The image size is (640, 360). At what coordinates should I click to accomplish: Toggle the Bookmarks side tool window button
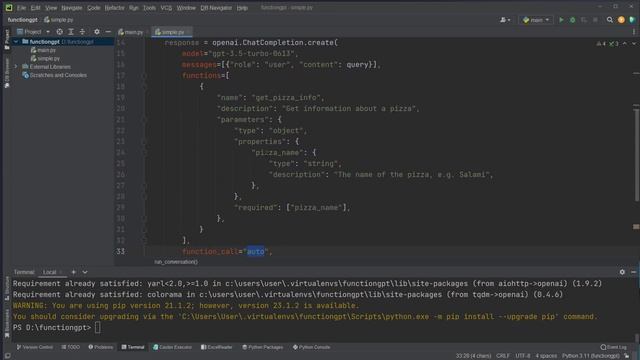point(7,323)
